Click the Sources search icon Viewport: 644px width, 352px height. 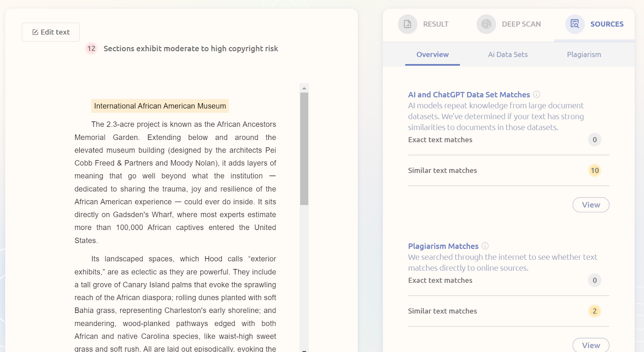tap(575, 24)
